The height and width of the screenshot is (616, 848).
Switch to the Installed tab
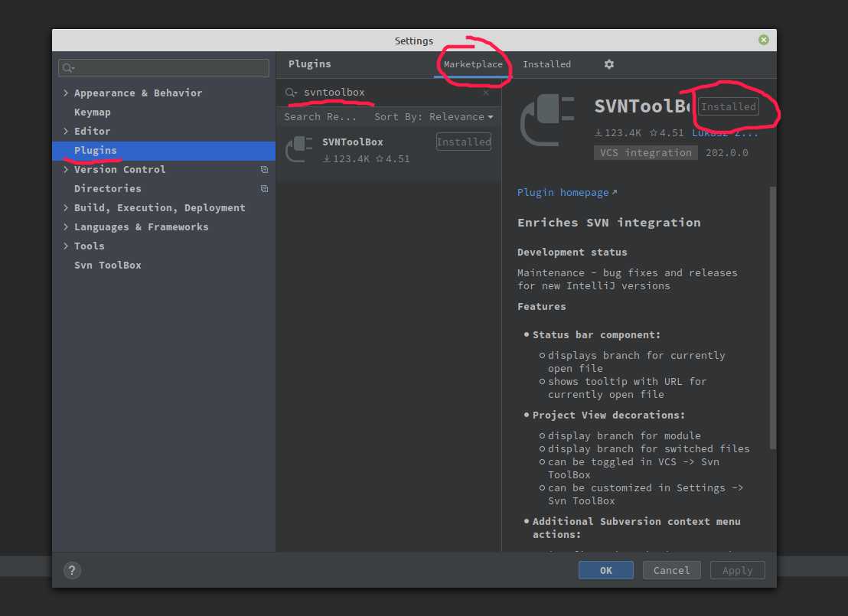point(546,64)
